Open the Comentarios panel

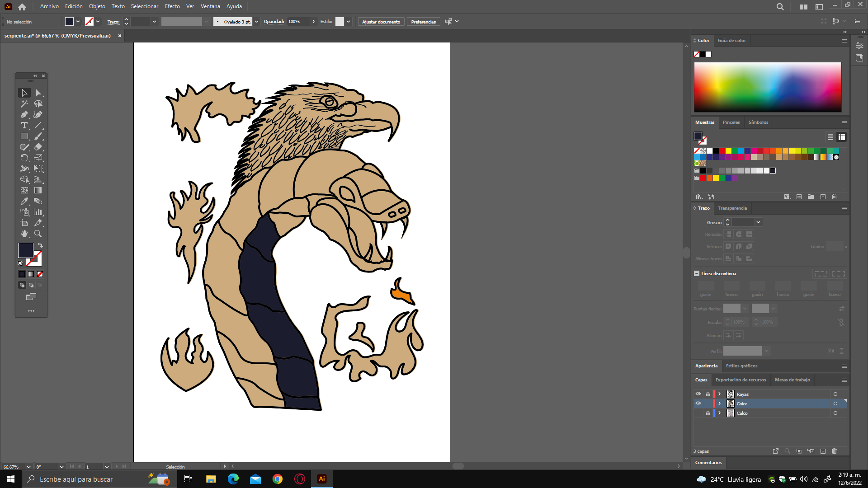[x=708, y=463]
